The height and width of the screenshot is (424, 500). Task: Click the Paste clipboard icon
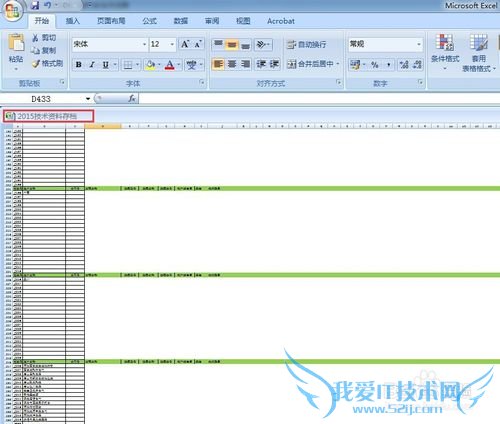tap(16, 43)
